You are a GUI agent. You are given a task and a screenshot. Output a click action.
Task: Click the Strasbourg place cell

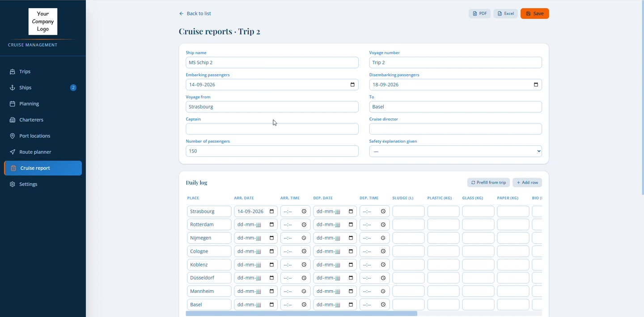point(209,211)
